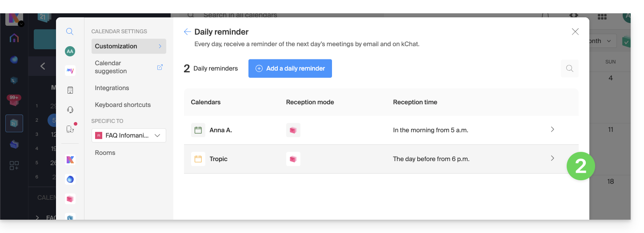644x233 pixels.
Task: Open the Tropic reminder row chevron
Action: coord(552,158)
